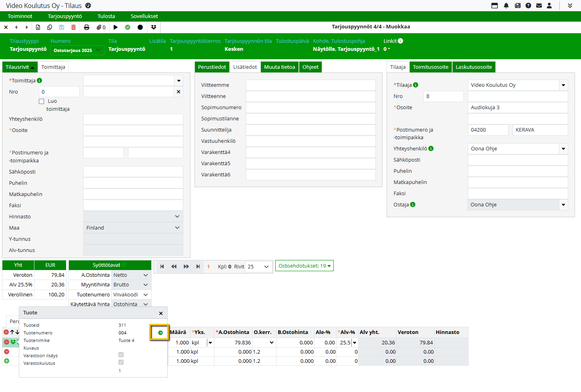Close the Tuote popup
Viewport: 581px width, 392px height.
point(161,313)
